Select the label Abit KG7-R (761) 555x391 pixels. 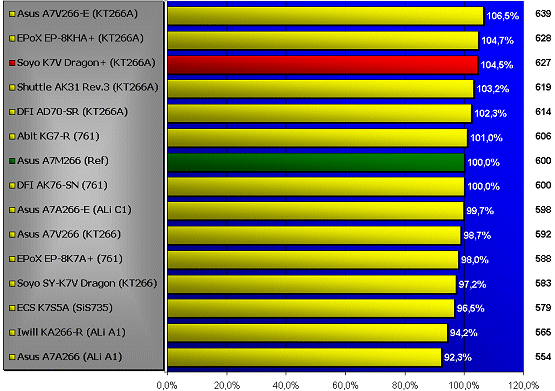[x=58, y=136]
